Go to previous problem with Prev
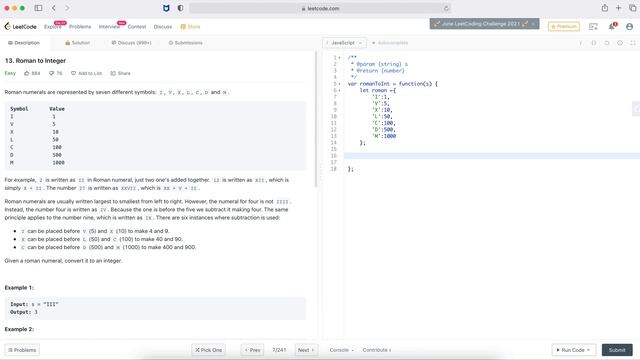The height and width of the screenshot is (360, 640). click(252, 350)
